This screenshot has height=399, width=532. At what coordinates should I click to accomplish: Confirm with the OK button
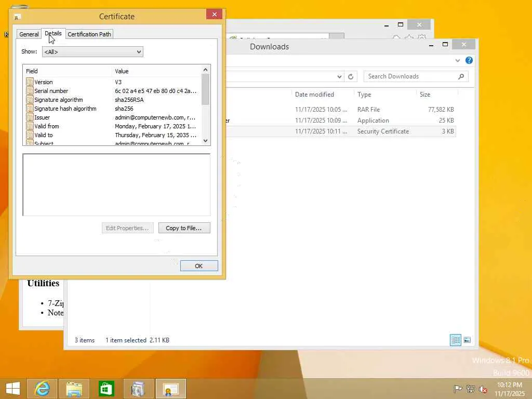(x=199, y=266)
